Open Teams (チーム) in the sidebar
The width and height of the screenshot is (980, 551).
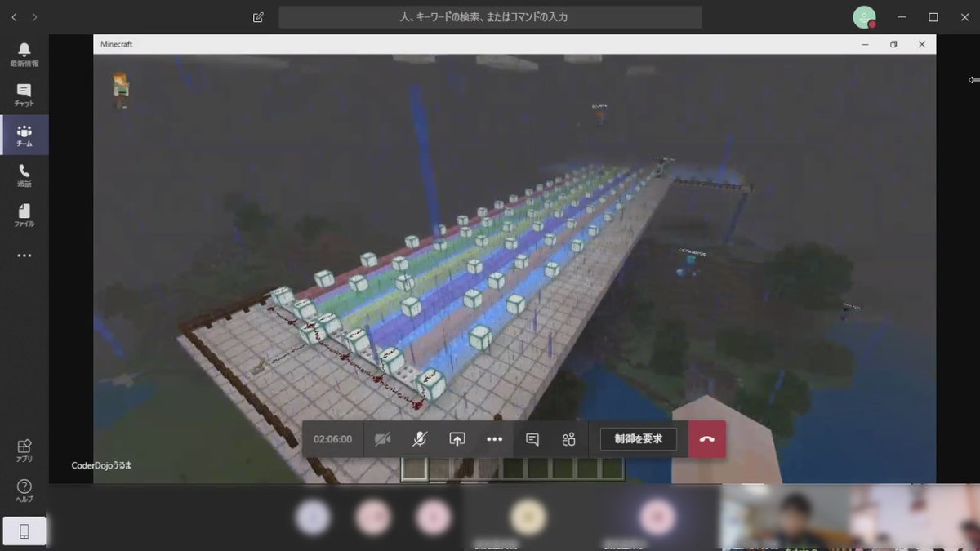[x=24, y=135]
